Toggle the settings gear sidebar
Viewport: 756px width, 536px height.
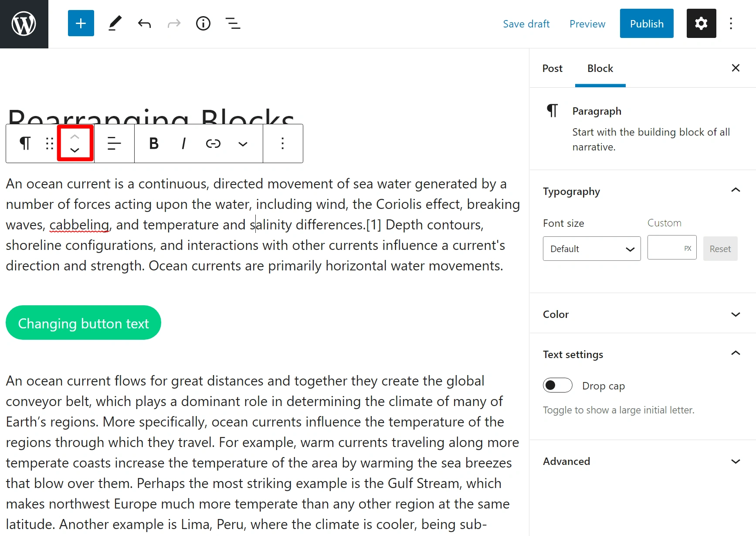701,23
